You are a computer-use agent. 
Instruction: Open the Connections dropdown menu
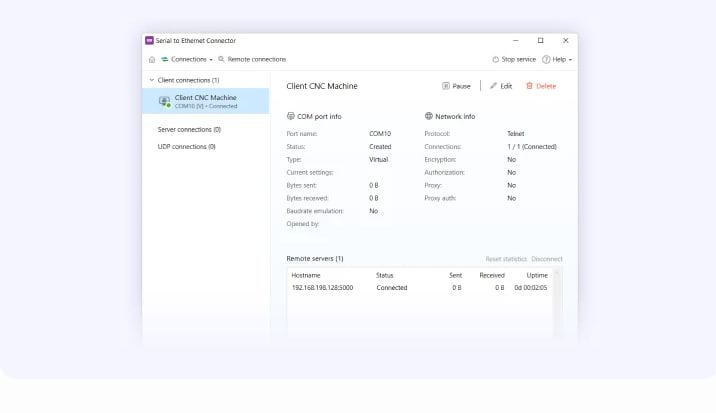(187, 59)
